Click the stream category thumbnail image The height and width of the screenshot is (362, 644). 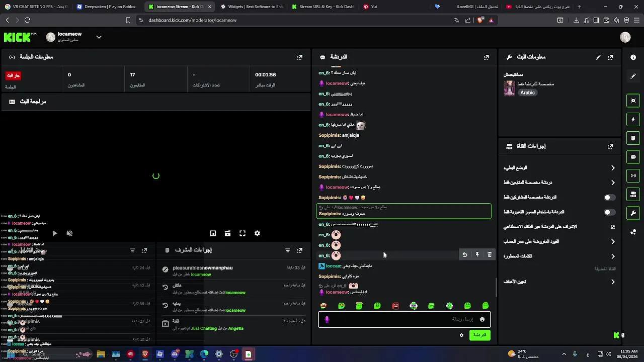pos(509,88)
